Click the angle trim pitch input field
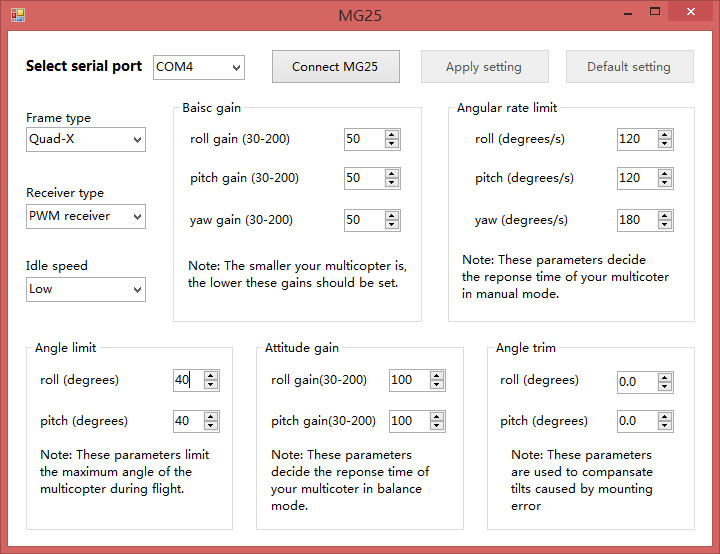720x554 pixels. (x=634, y=421)
